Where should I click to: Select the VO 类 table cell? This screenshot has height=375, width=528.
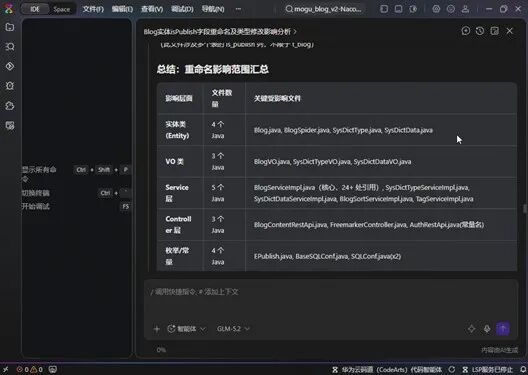180,162
